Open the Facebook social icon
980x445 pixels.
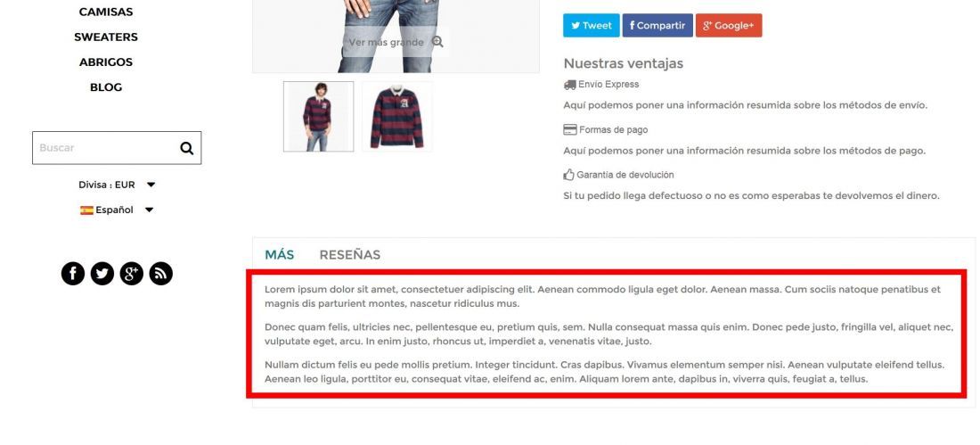click(73, 274)
